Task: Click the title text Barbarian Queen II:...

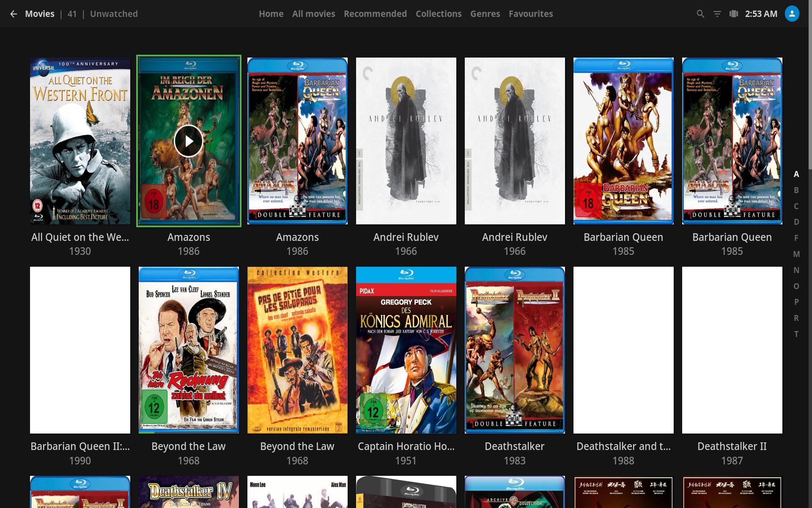Action: pos(80,446)
